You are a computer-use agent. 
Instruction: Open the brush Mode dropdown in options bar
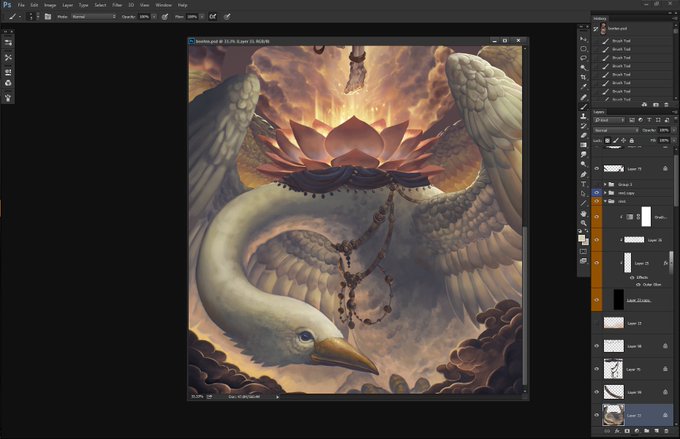click(94, 16)
